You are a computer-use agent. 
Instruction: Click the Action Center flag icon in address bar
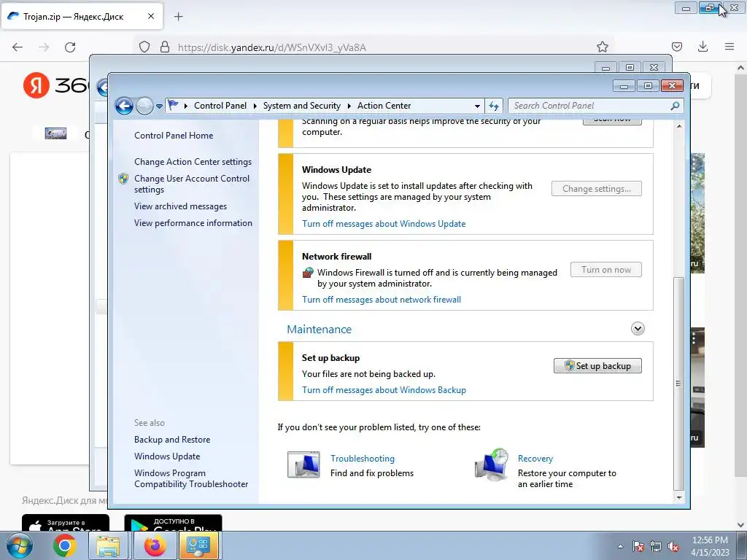[x=174, y=105]
